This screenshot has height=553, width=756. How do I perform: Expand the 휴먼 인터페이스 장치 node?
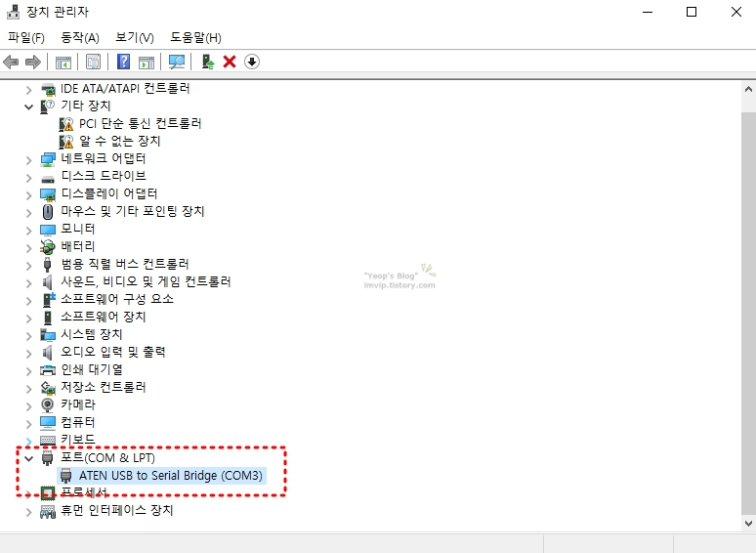(x=29, y=512)
